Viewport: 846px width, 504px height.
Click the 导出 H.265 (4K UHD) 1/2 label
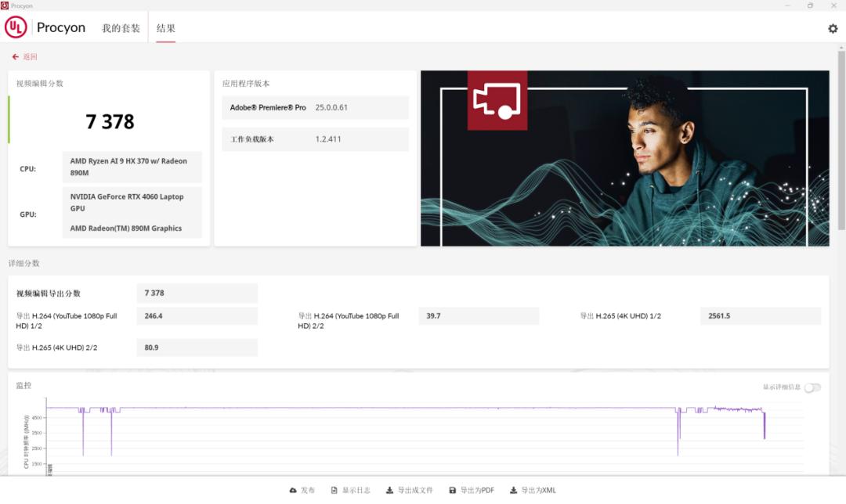(620, 316)
